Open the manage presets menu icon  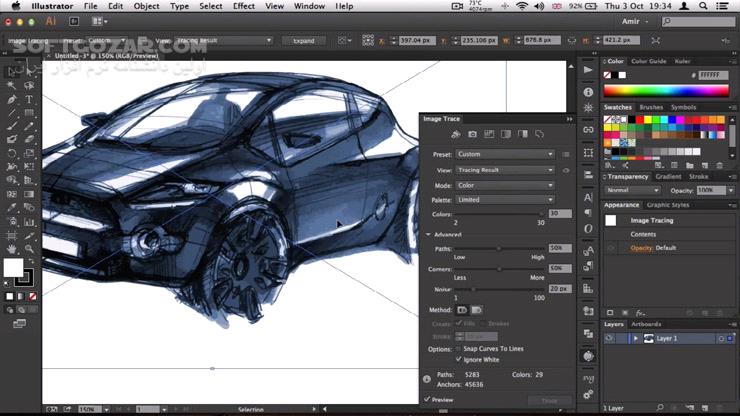pos(566,154)
